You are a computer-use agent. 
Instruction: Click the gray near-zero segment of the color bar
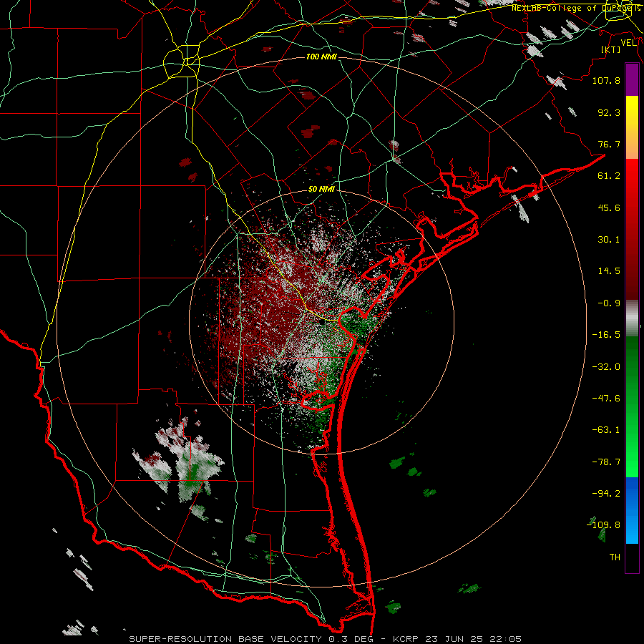point(632,318)
